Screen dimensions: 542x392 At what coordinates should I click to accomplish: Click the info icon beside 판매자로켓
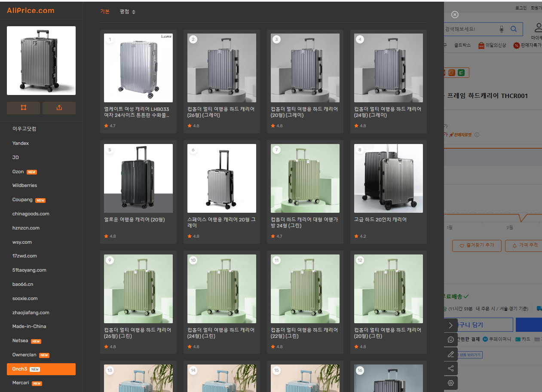477,135
